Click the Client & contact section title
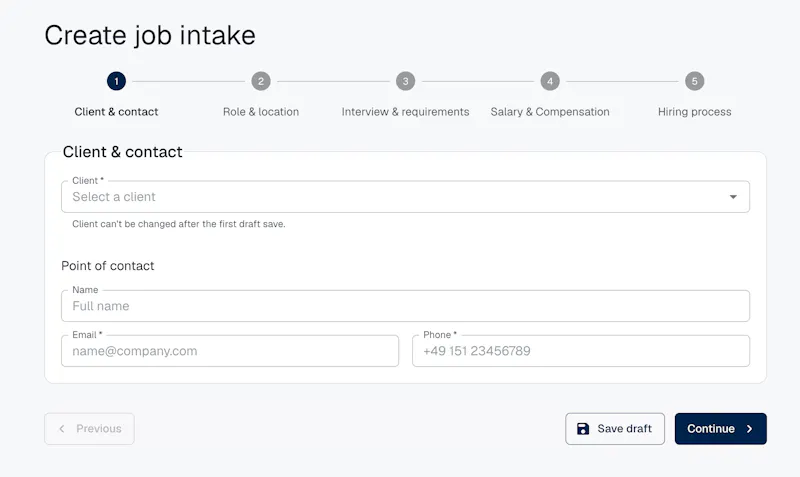This screenshot has width=800, height=477. [x=122, y=152]
